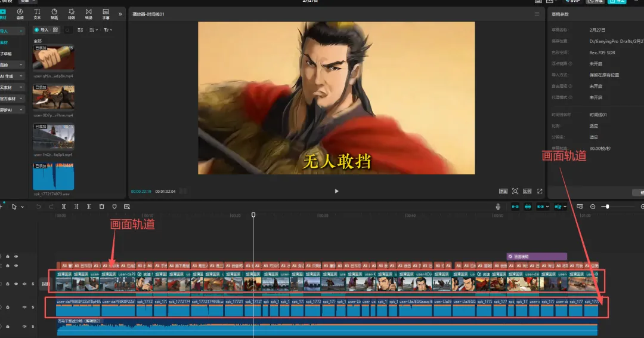Expand the 官方素材 sidebar section
The height and width of the screenshot is (338, 644).
[x=21, y=99]
